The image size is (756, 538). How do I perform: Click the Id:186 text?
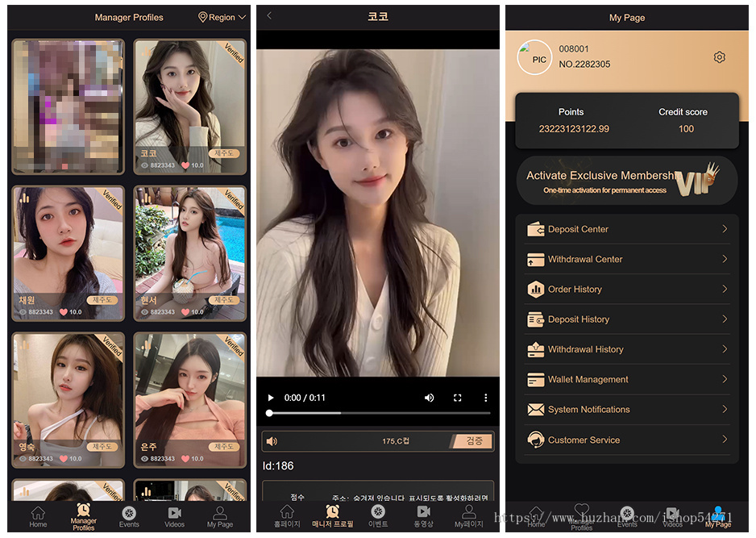click(x=278, y=466)
